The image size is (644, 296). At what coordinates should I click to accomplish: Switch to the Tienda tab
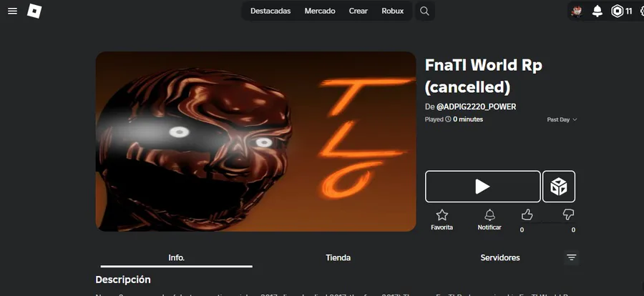coord(338,258)
